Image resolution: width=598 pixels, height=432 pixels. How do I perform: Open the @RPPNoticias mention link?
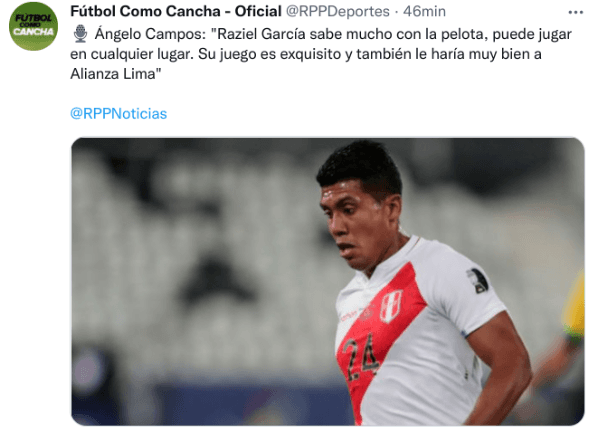point(119,114)
